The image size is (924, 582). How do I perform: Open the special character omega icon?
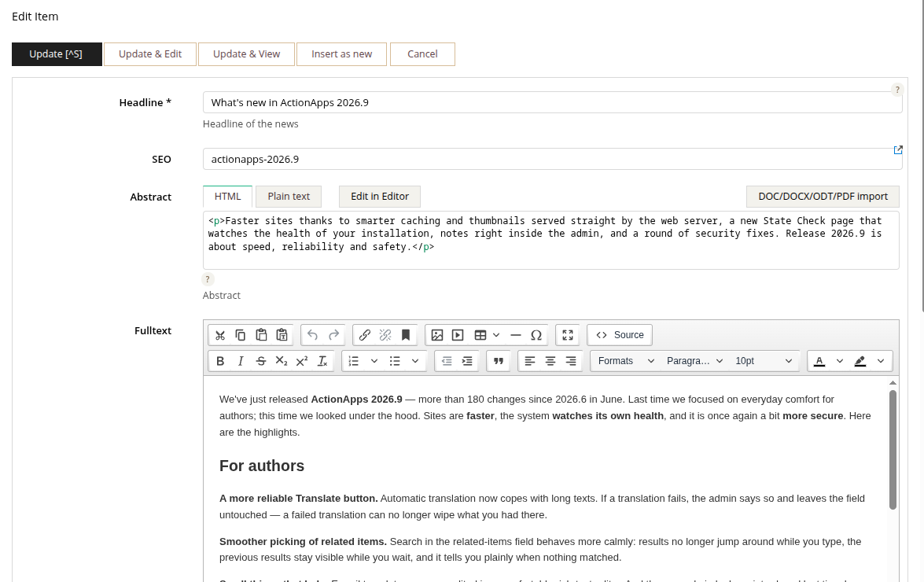tap(536, 335)
